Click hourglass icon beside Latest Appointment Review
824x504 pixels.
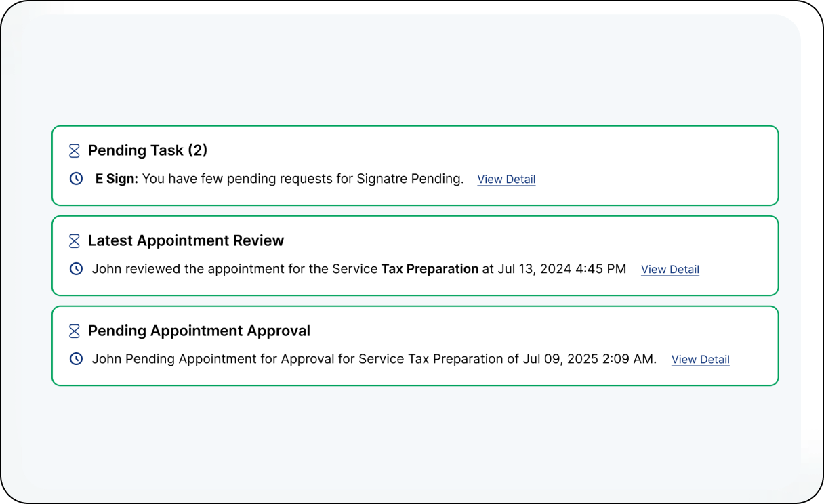pyautogui.click(x=75, y=240)
